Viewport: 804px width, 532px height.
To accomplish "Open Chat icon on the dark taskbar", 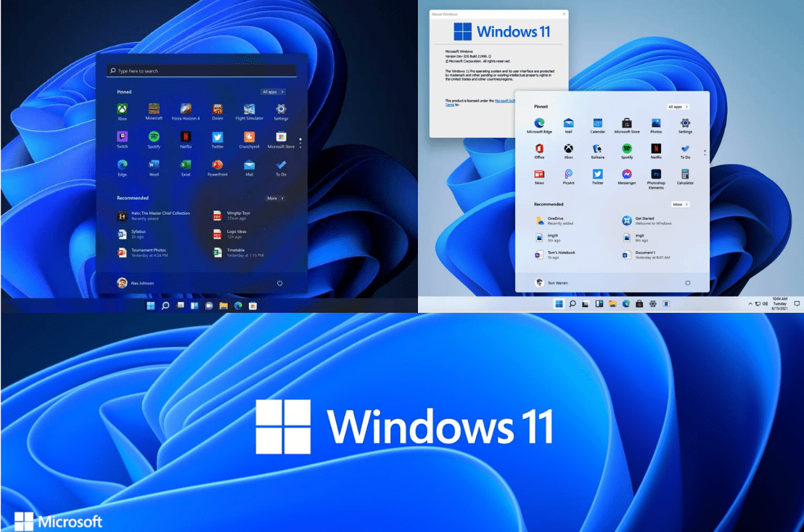I will coord(209,306).
